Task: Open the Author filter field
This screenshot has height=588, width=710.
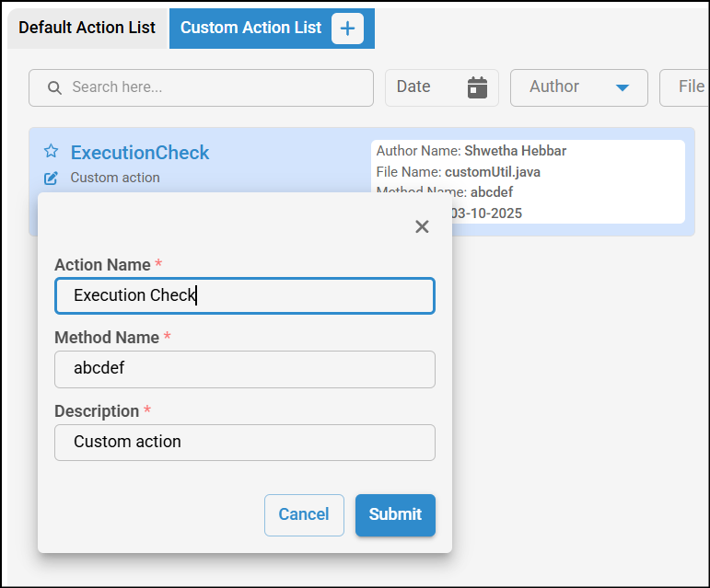Action: tap(566, 87)
